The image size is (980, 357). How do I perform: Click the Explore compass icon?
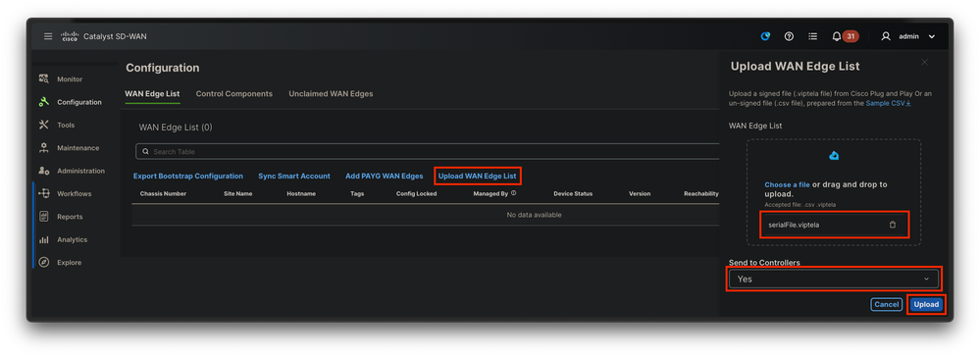coord(44,263)
